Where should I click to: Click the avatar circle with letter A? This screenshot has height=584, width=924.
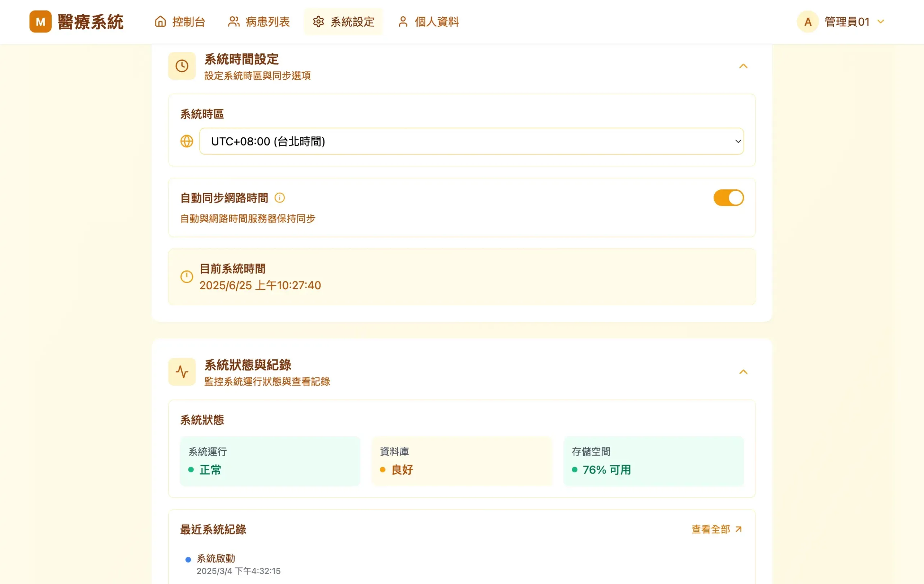[808, 22]
